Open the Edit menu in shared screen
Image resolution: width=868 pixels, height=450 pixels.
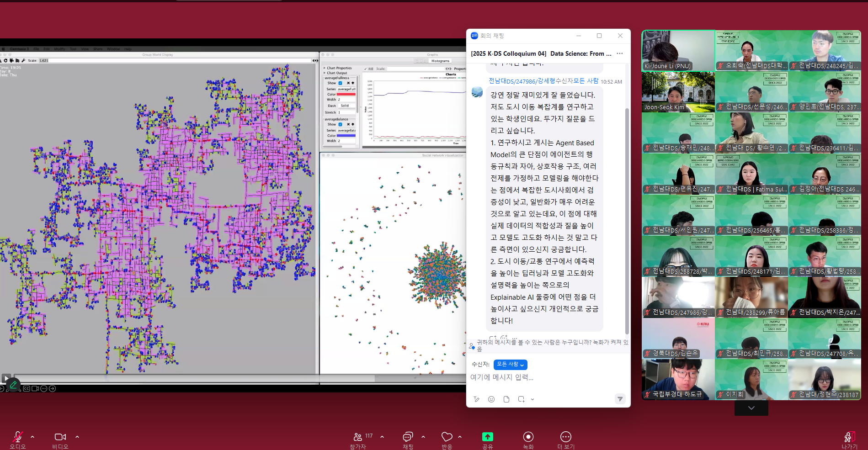point(46,49)
